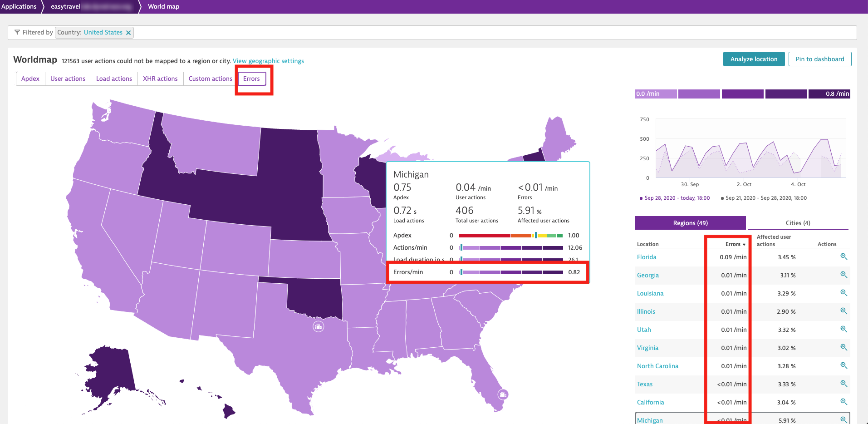Select the city marker in Texas
The height and width of the screenshot is (424, 868).
click(x=319, y=326)
